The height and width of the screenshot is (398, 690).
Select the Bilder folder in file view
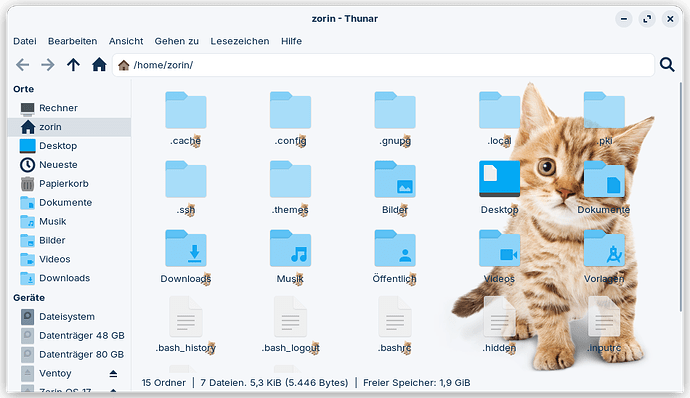pyautogui.click(x=395, y=179)
